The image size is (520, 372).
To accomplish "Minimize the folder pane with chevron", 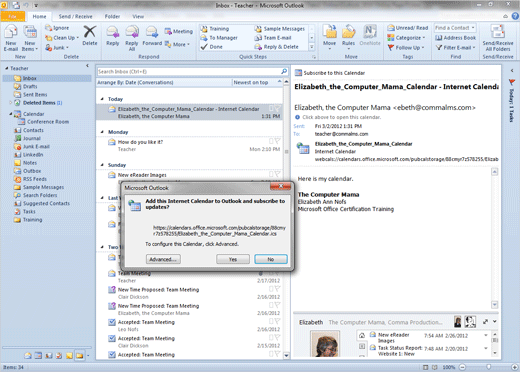I will [87, 66].
